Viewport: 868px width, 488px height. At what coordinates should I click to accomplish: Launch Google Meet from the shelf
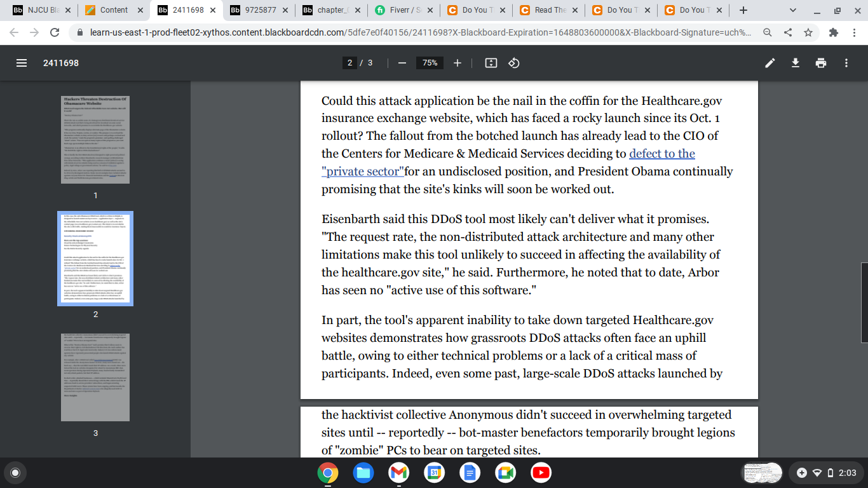tap(505, 473)
